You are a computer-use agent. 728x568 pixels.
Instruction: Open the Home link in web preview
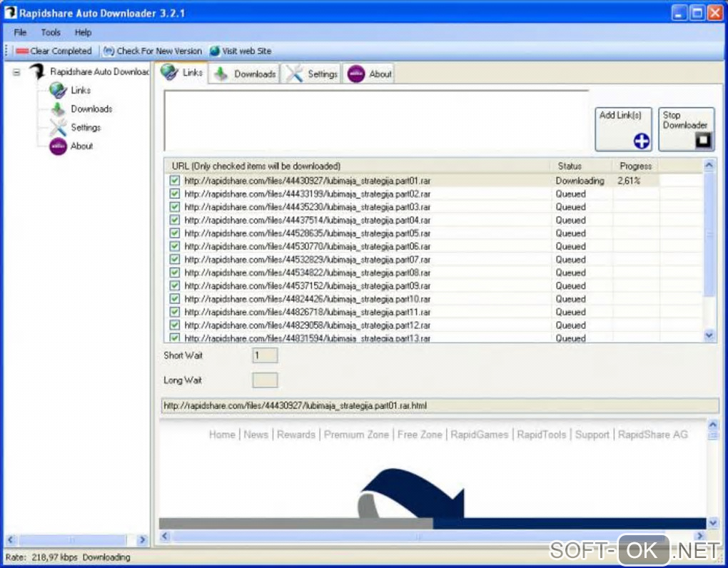click(222, 435)
